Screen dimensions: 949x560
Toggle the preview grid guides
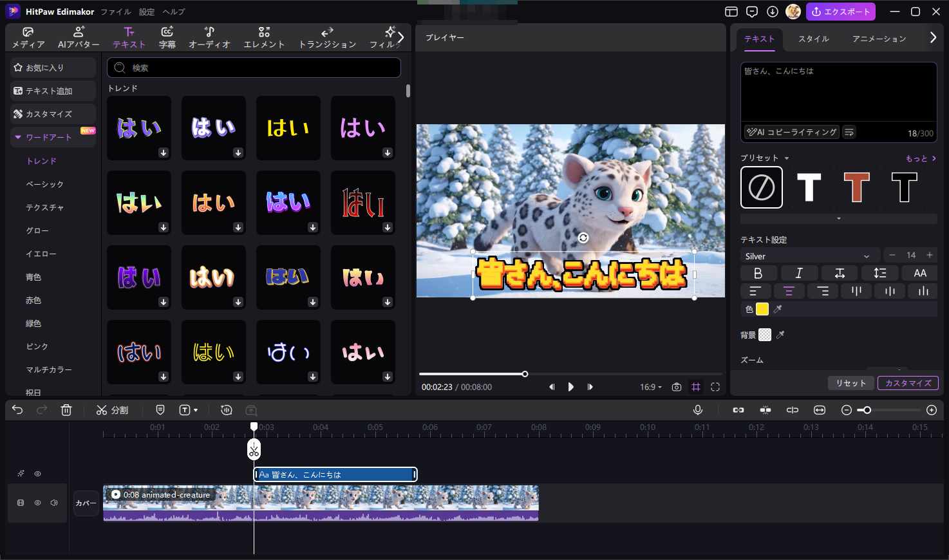coord(696,387)
